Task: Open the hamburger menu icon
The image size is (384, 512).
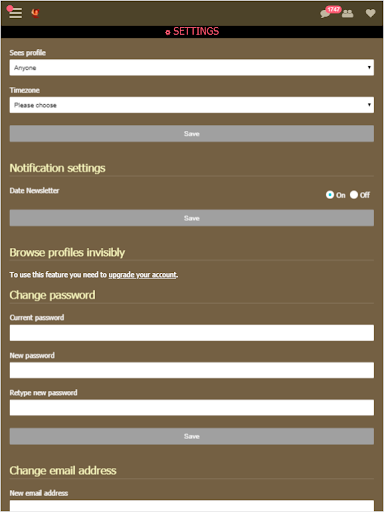Action: tap(15, 13)
